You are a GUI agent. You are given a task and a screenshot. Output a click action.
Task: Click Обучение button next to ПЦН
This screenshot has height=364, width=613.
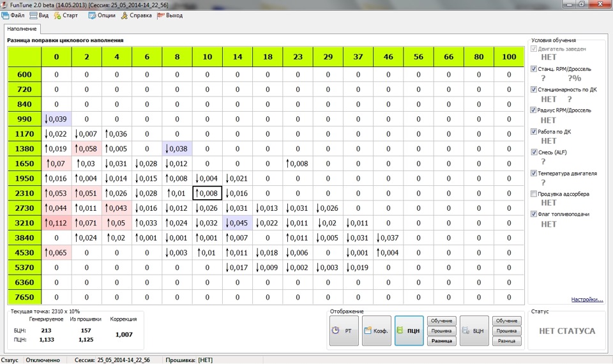(x=442, y=321)
